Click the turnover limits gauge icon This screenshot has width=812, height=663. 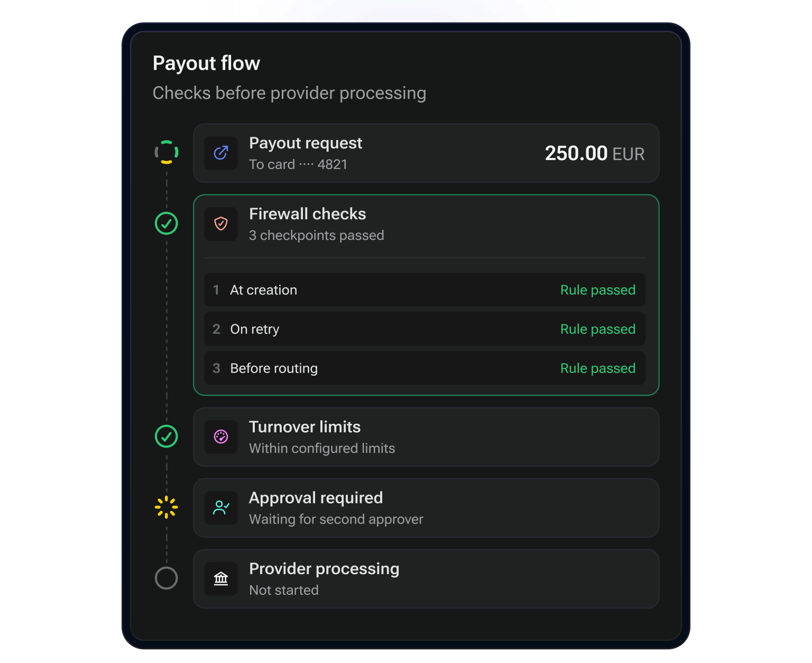click(221, 437)
